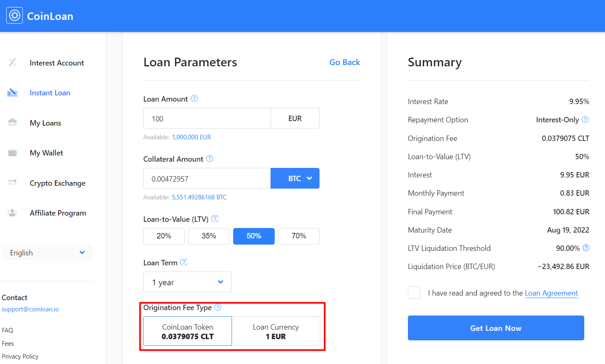The width and height of the screenshot is (605, 364).
Task: Open Loan Term help tooltip icon
Action: pyautogui.click(x=184, y=262)
